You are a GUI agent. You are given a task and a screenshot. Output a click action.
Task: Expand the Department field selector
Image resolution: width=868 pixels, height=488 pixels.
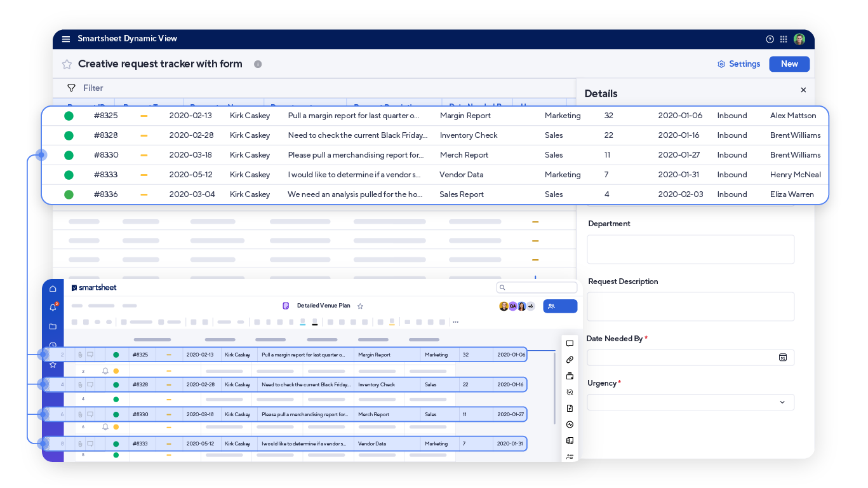pos(690,249)
